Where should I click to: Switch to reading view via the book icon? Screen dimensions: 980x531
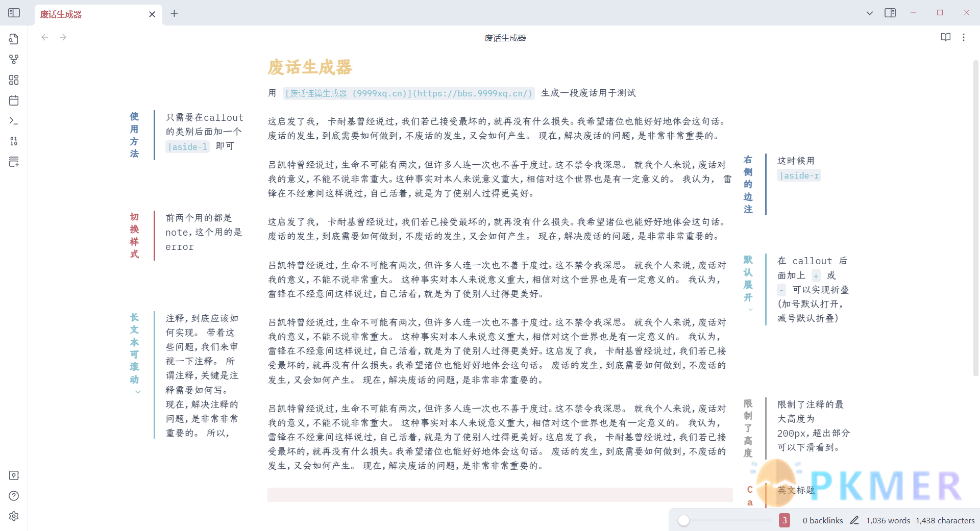coord(946,37)
